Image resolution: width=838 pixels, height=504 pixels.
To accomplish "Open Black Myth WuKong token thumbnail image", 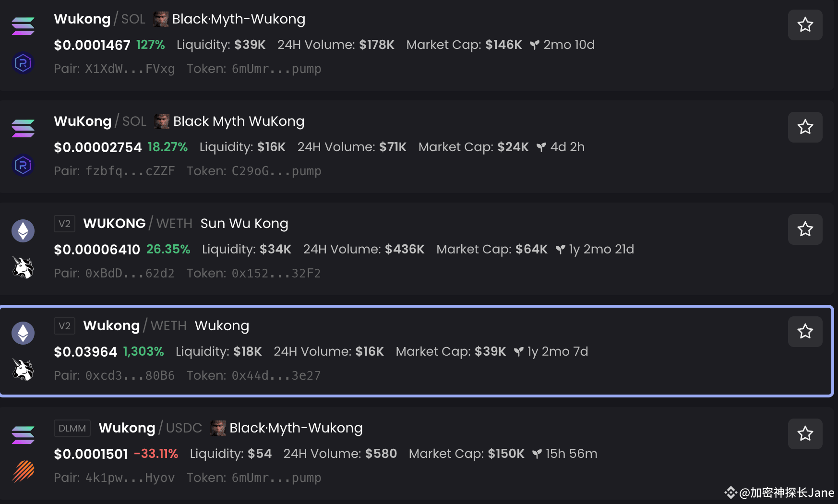I will (x=162, y=121).
